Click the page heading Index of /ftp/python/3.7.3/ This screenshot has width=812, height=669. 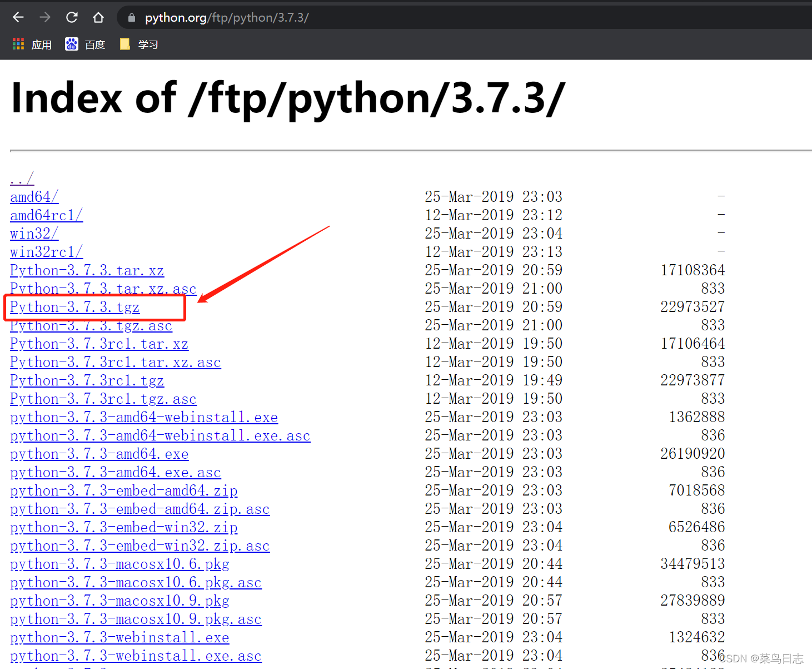pyautogui.click(x=288, y=99)
